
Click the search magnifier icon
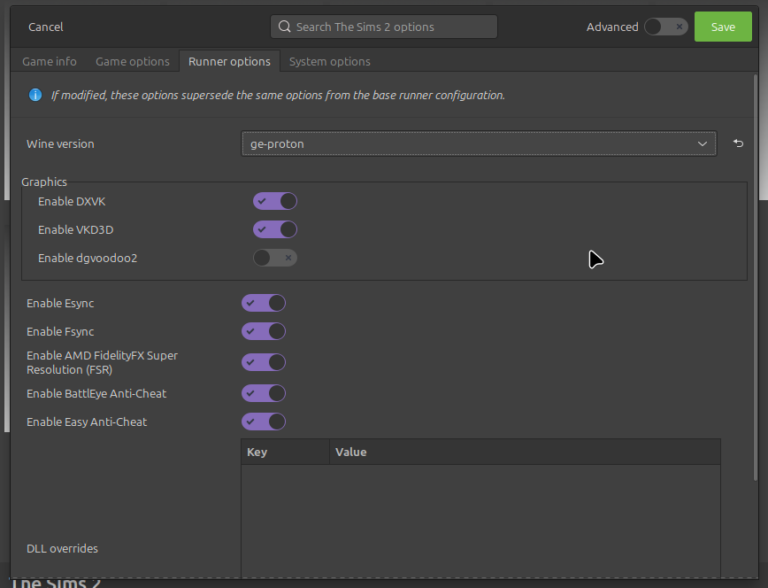click(285, 27)
